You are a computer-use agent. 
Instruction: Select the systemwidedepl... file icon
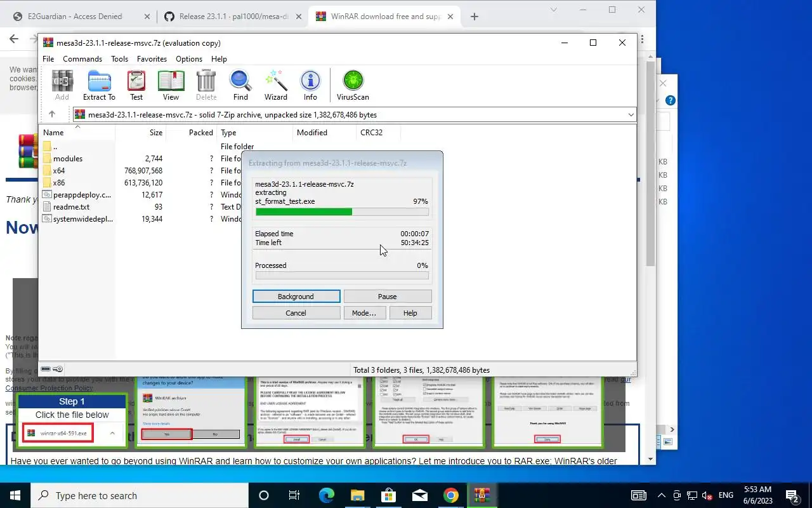(x=47, y=218)
